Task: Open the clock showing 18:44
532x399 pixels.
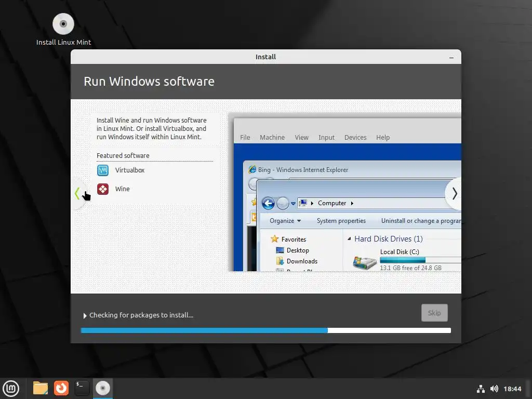Action: (x=512, y=389)
